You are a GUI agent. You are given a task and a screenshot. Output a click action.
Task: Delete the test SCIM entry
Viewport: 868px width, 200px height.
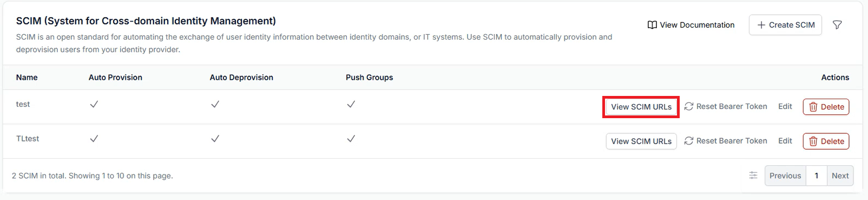click(826, 107)
